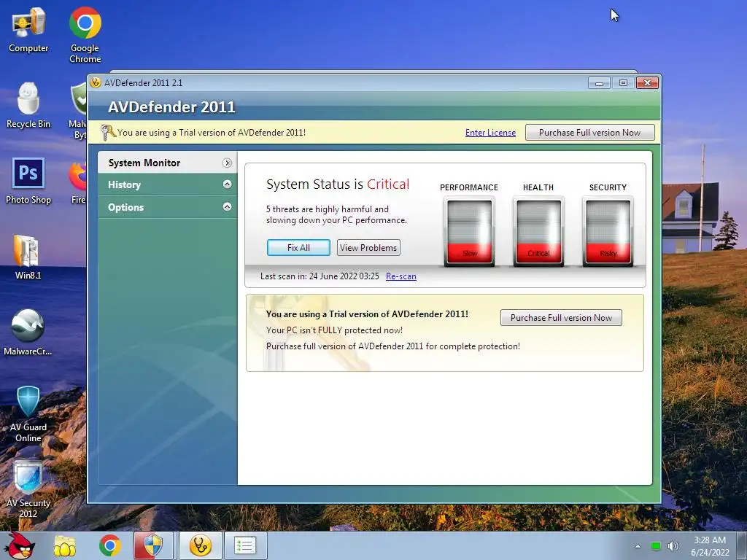The height and width of the screenshot is (560, 747).
Task: Click the top Purchase Full version Now button
Action: [589, 133]
